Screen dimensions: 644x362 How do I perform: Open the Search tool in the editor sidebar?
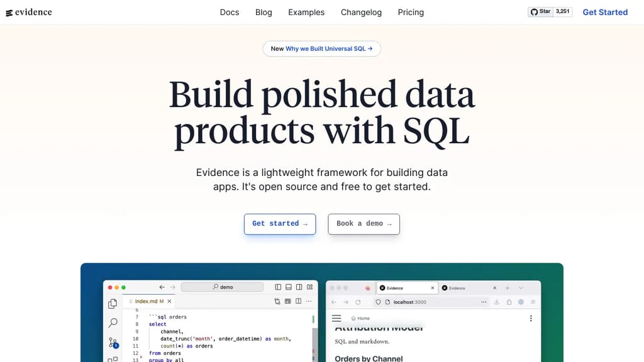[x=113, y=322]
